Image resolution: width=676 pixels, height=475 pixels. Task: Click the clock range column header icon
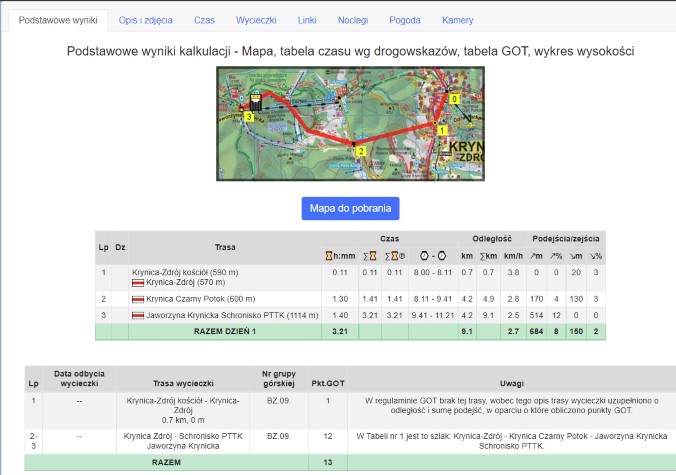click(x=433, y=256)
